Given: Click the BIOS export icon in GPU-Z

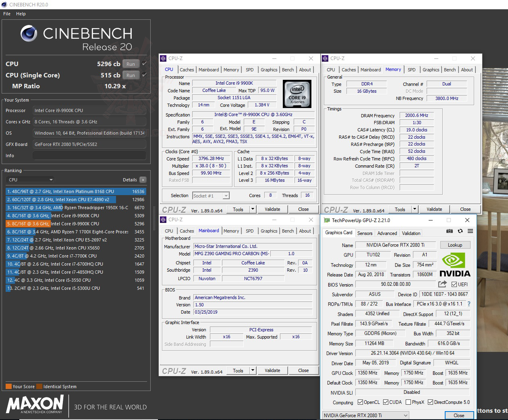Looking at the screenshot, I should pyautogui.click(x=442, y=284).
